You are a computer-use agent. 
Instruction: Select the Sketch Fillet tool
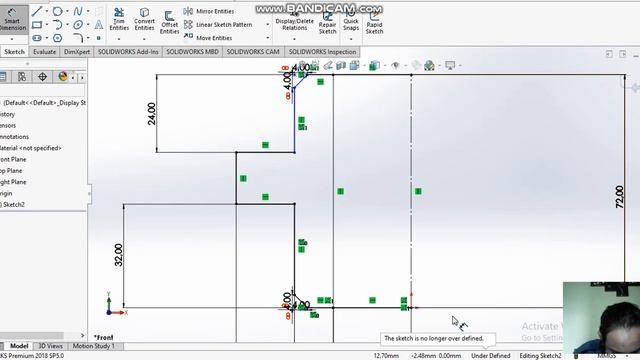tap(78, 38)
